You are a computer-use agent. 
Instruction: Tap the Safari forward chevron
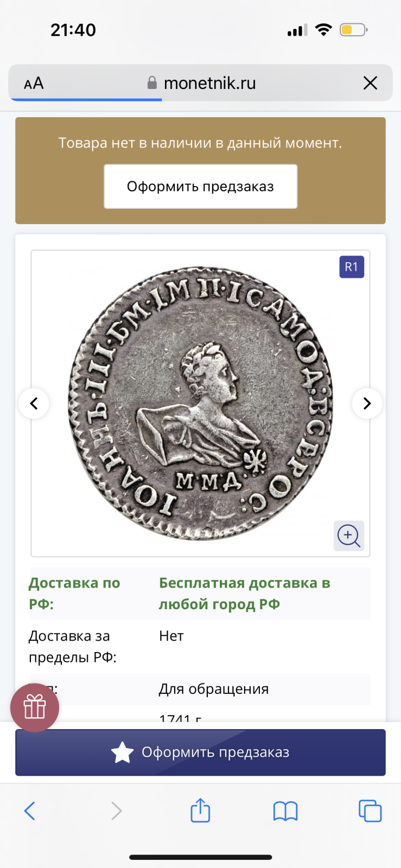click(116, 811)
